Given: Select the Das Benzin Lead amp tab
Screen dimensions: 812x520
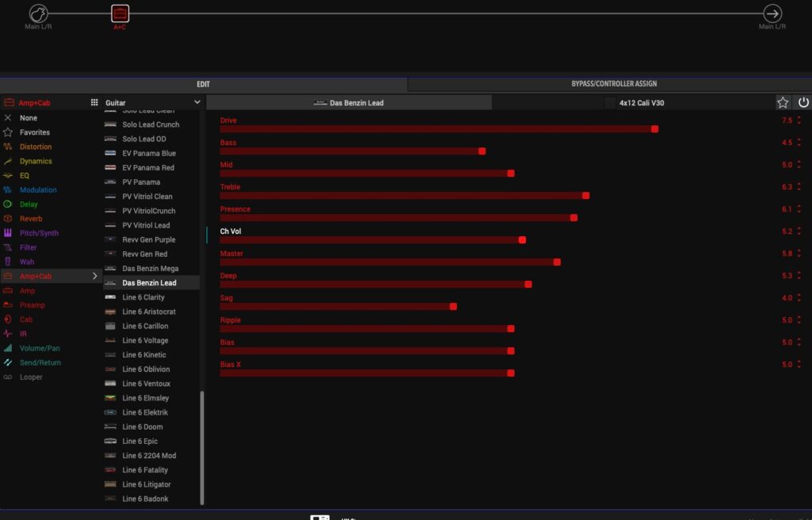Looking at the screenshot, I should (x=349, y=102).
